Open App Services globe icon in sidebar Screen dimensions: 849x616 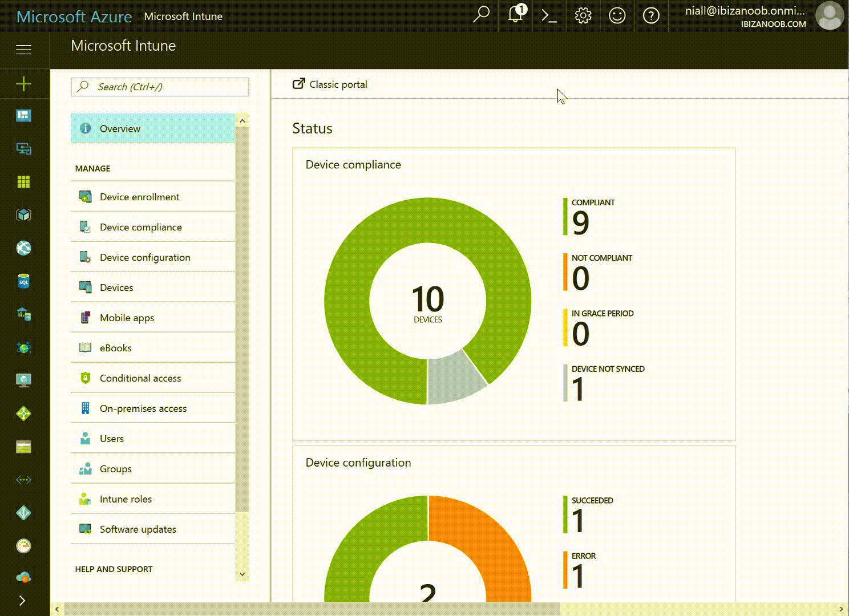click(x=23, y=248)
